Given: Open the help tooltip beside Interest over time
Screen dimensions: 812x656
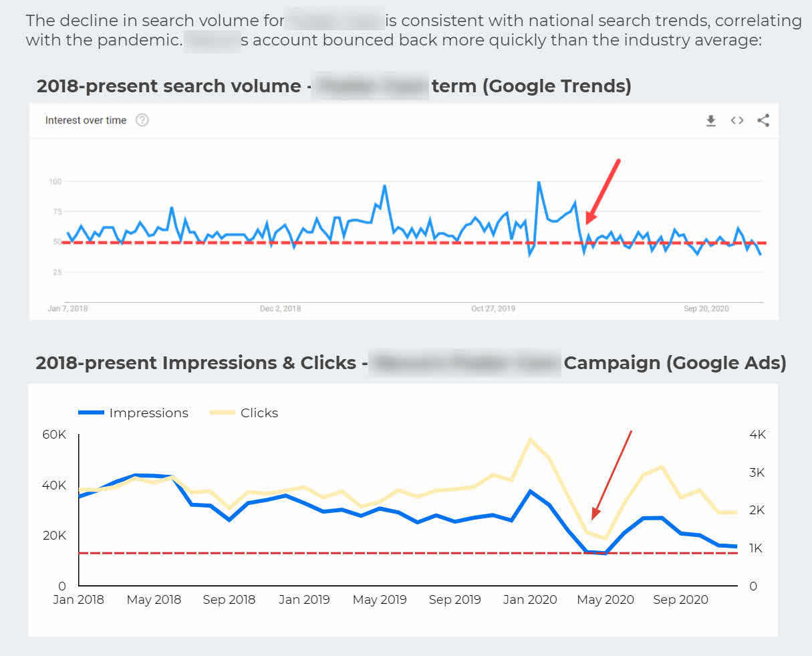Looking at the screenshot, I should coord(142,120).
